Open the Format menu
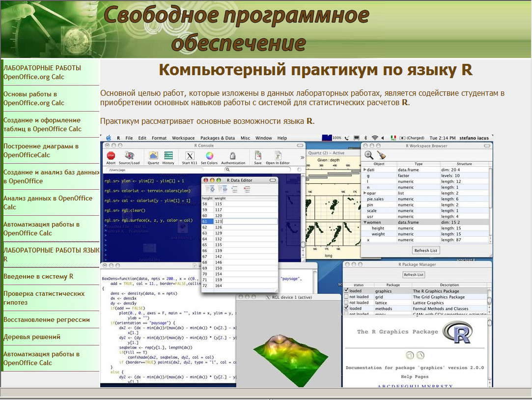The image size is (532, 400). pos(159,138)
